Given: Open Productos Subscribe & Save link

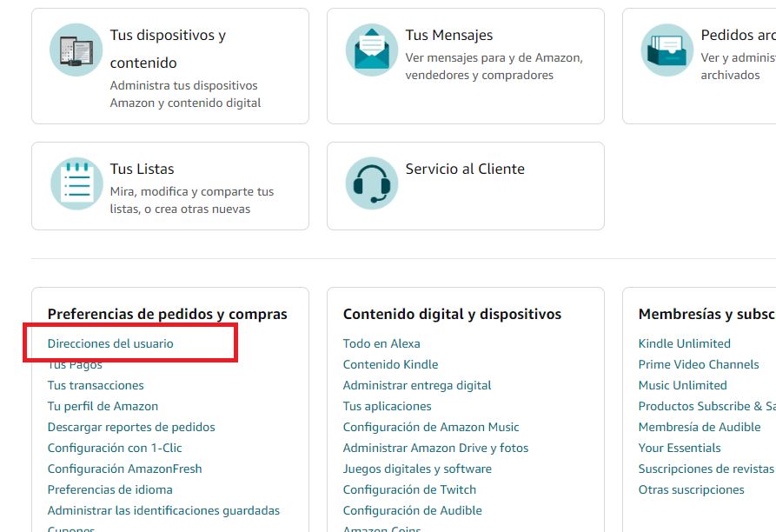Looking at the screenshot, I should tap(707, 406).
